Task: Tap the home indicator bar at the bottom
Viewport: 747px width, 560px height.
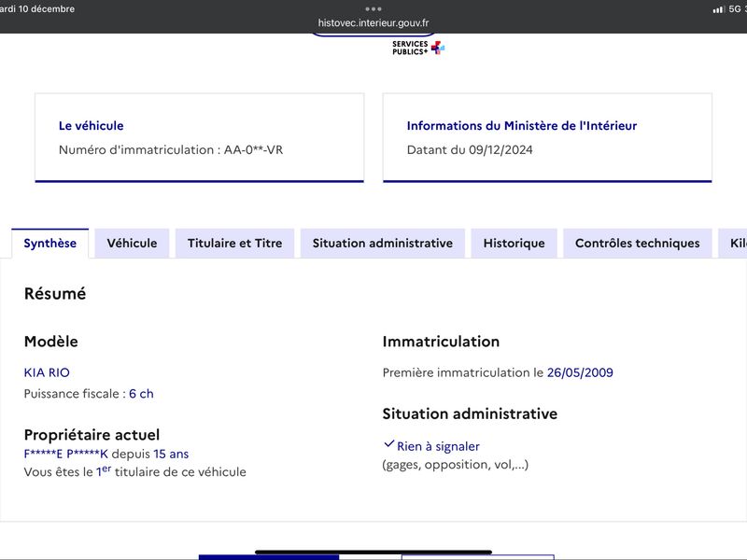Action: click(373, 553)
